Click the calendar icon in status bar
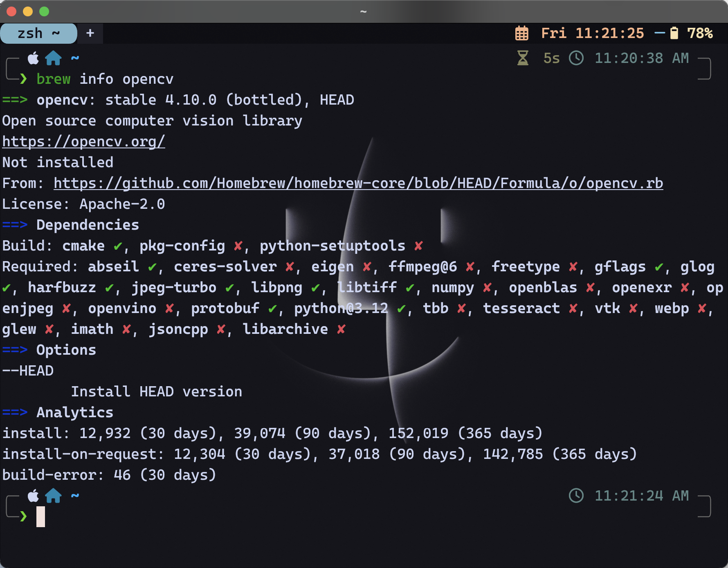 click(521, 34)
